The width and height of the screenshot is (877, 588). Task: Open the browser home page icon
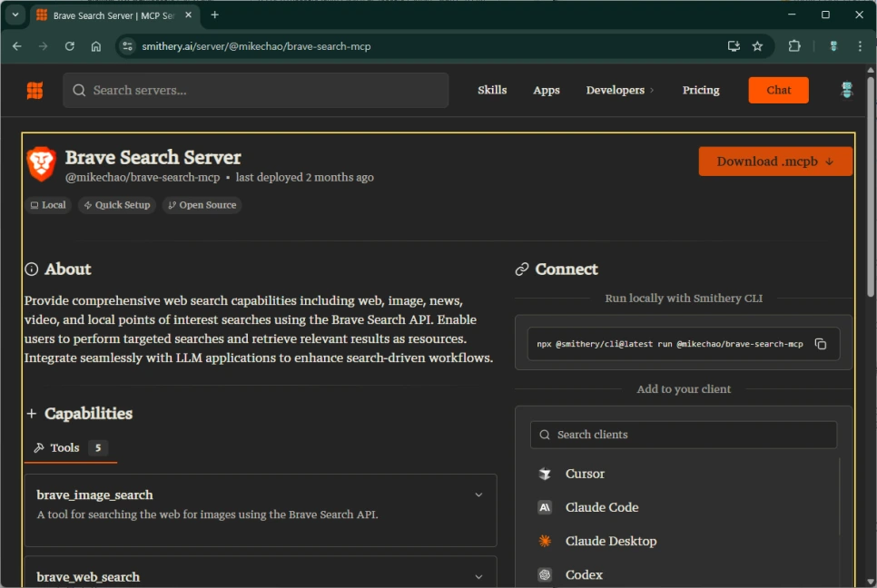(96, 46)
